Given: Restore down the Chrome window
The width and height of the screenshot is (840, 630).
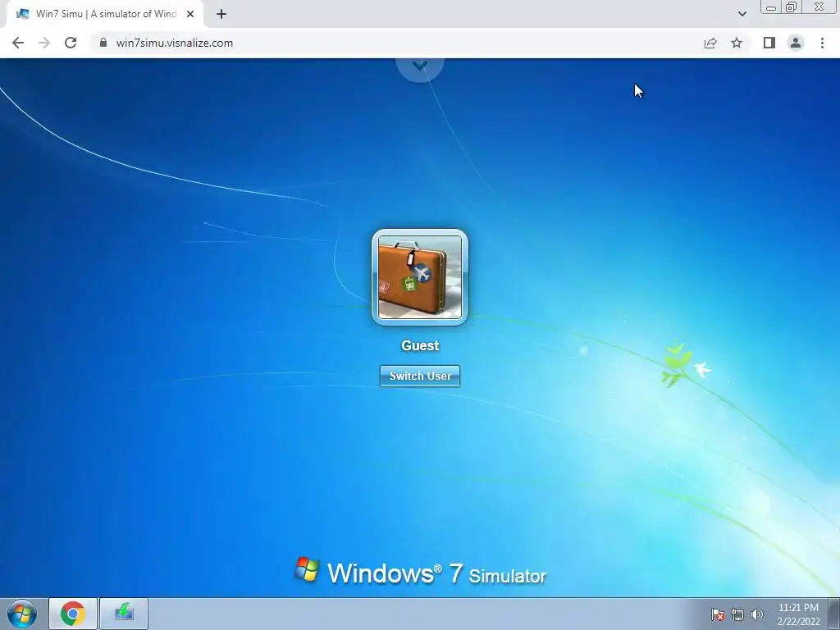Looking at the screenshot, I should (792, 7).
